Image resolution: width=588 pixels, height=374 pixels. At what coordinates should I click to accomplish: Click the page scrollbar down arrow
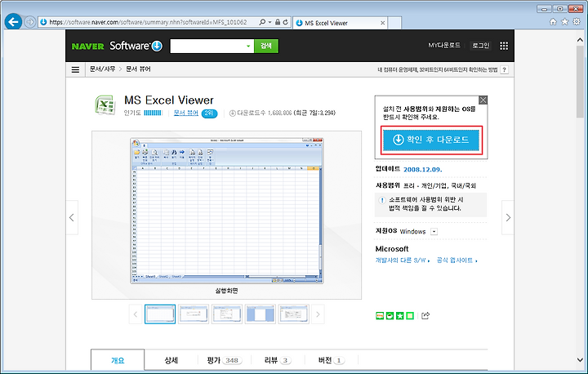(x=580, y=360)
